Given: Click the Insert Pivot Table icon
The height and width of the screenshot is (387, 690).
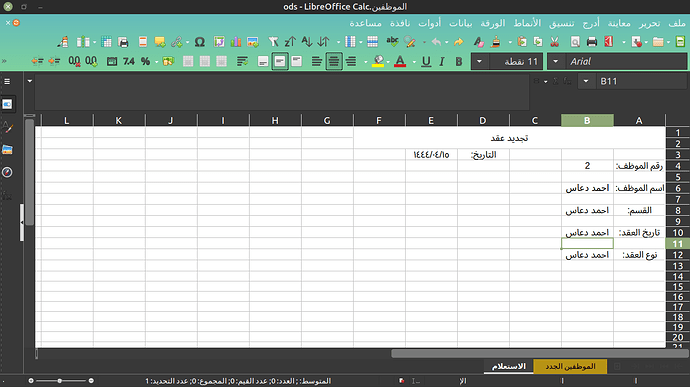Looking at the screenshot, I should coord(219,42).
